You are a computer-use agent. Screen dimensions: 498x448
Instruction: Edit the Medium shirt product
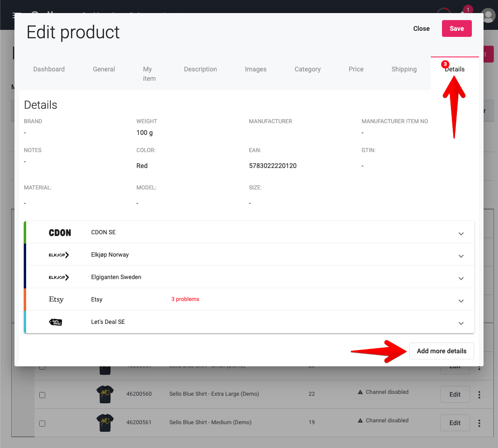(x=455, y=423)
